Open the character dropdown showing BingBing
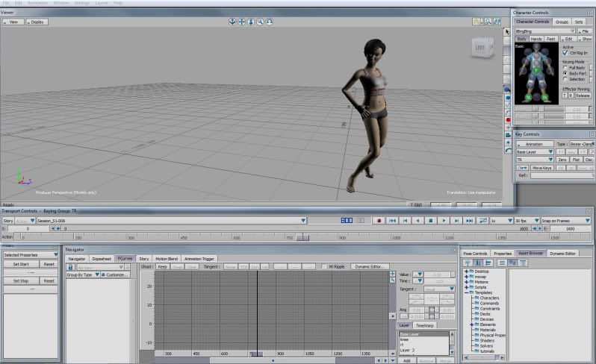Screen dimensions: 596x364 [545, 31]
